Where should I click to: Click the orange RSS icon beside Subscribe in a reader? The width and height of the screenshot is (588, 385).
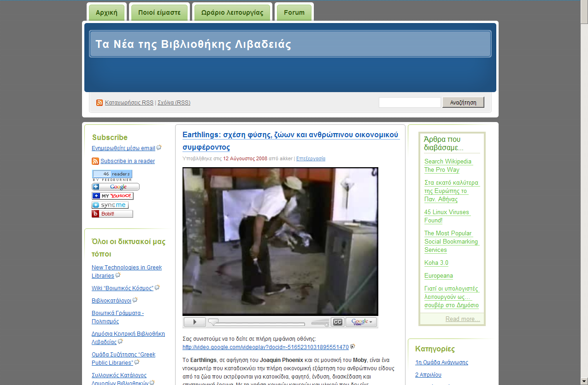click(x=95, y=161)
